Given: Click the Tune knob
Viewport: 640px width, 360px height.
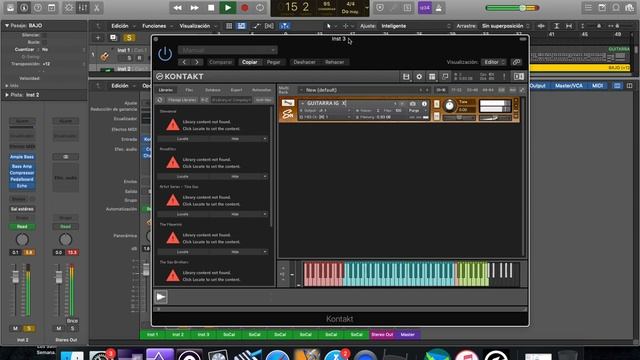Looking at the screenshot, I should click(449, 106).
